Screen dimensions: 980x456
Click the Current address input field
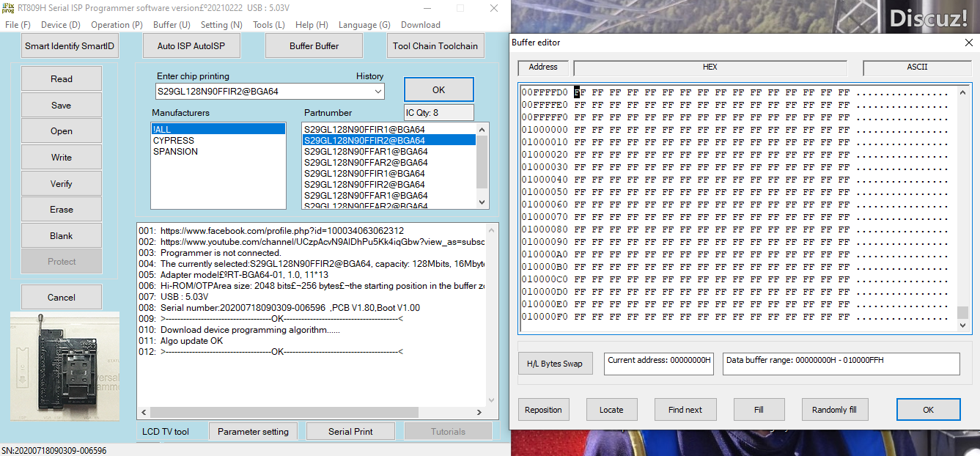658,364
